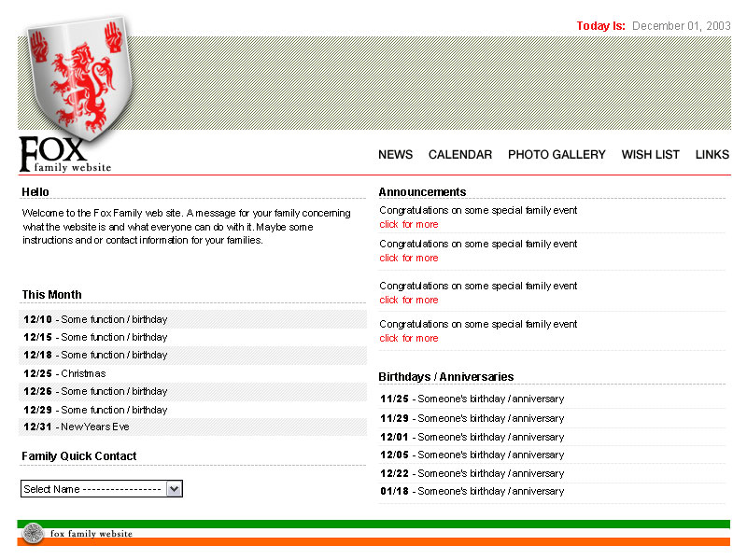Click the footer "fox family website" text

pyautogui.click(x=91, y=534)
